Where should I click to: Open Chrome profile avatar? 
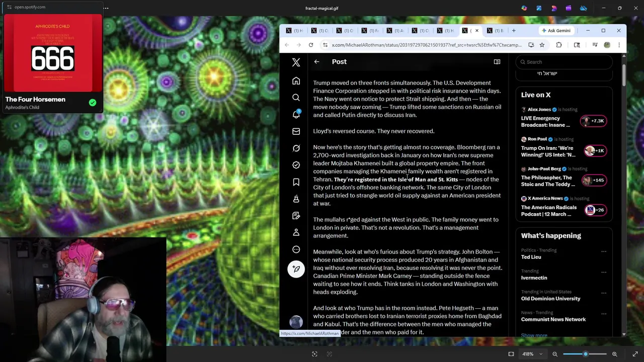point(607,45)
